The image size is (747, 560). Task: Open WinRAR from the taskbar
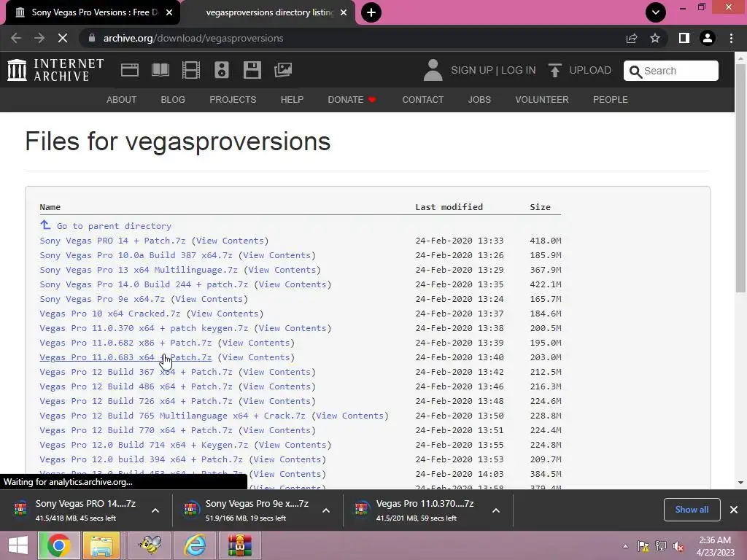click(x=239, y=545)
